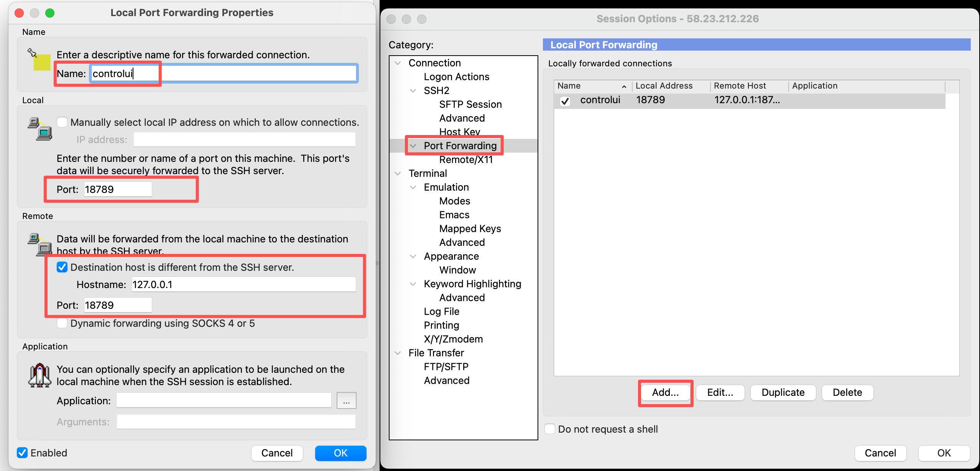Collapse the Connection tree category
980x471 pixels.
click(x=398, y=63)
